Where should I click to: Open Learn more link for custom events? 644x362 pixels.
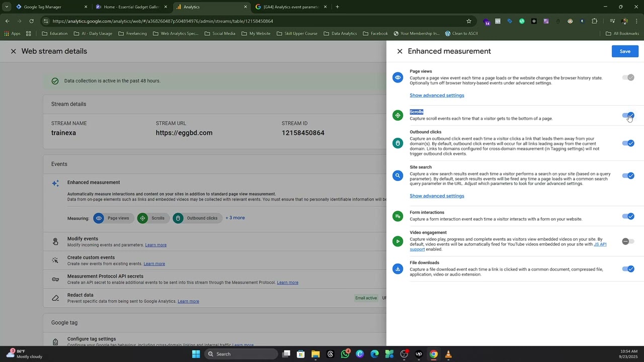pyautogui.click(x=154, y=264)
